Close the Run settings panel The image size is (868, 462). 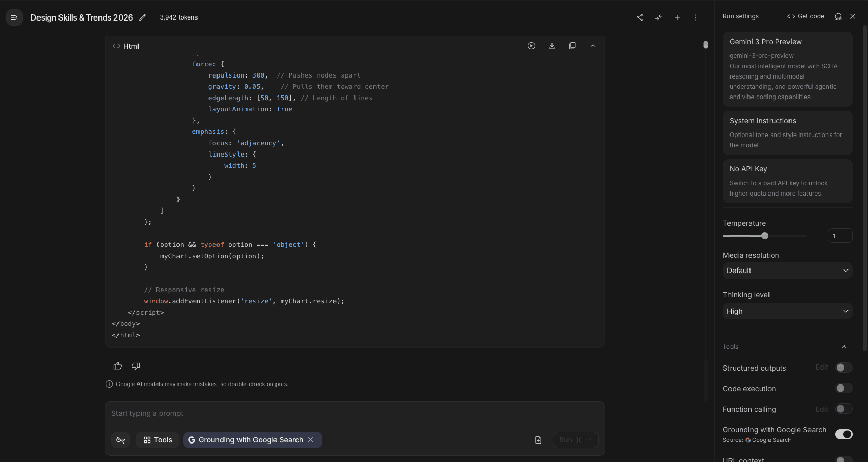(x=853, y=16)
